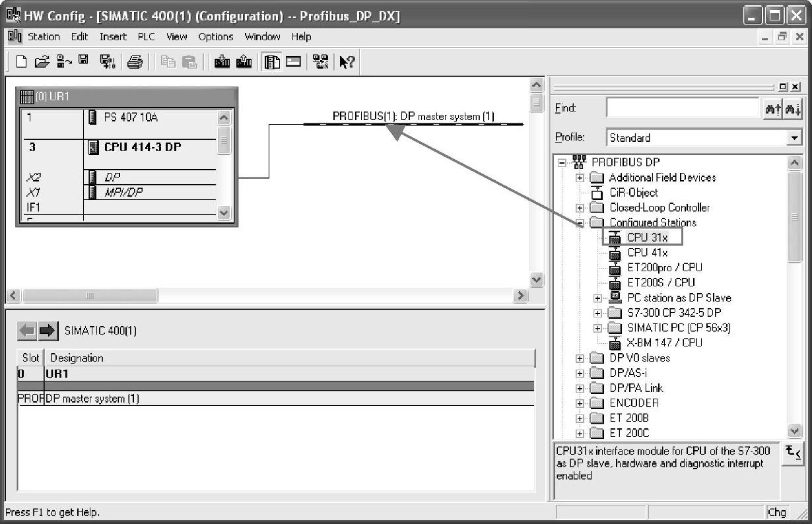Expand the Additional Field Devices folder
Image resolution: width=812 pixels, height=524 pixels.
[580, 178]
